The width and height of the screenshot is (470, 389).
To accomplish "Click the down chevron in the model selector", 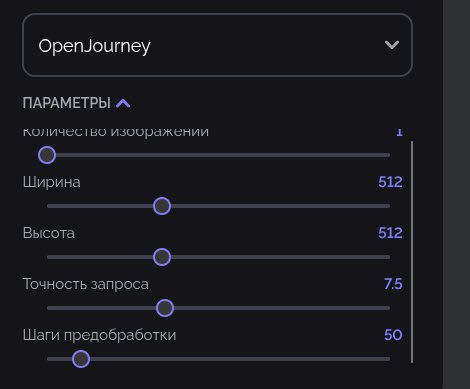I will coord(392,45).
